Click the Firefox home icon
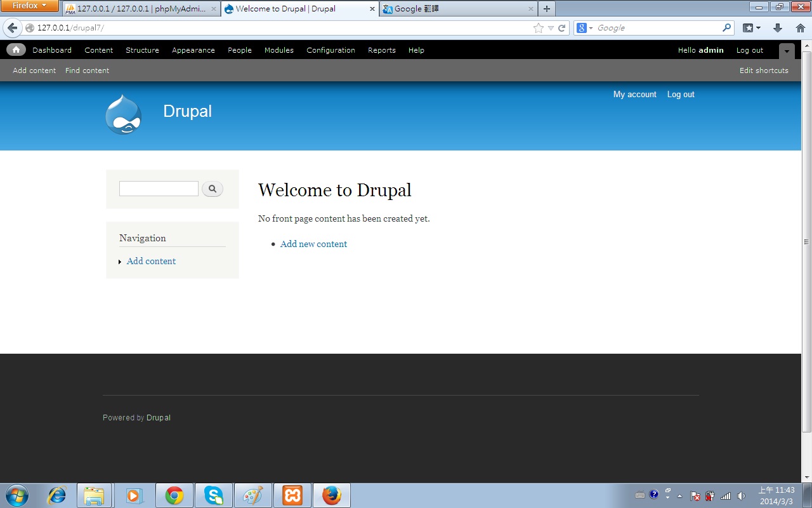This screenshot has width=812, height=508. [x=800, y=28]
